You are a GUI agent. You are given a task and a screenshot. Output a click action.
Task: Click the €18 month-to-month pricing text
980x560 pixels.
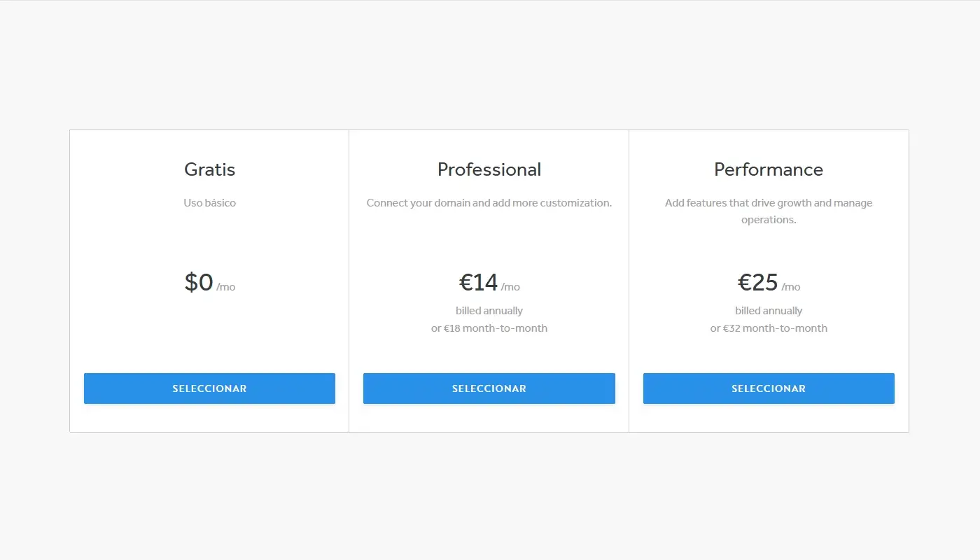point(489,328)
